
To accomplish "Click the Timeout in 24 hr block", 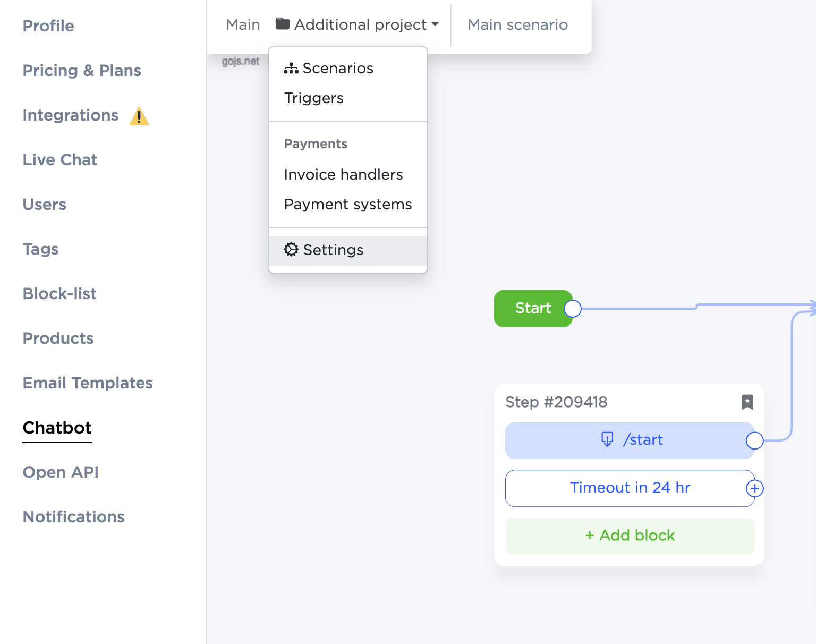I will 629,488.
